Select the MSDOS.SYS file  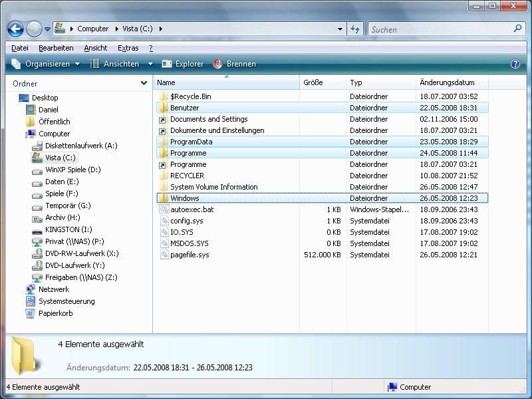(x=323, y=243)
